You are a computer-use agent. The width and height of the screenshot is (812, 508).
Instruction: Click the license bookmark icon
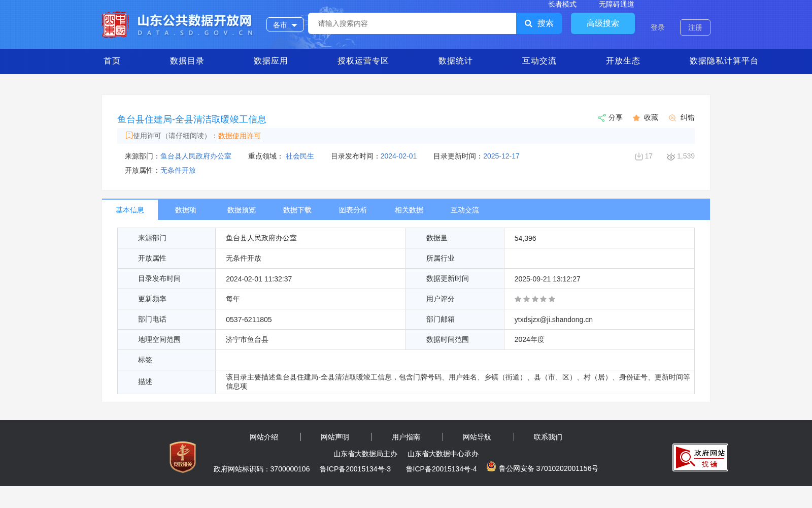click(x=129, y=135)
